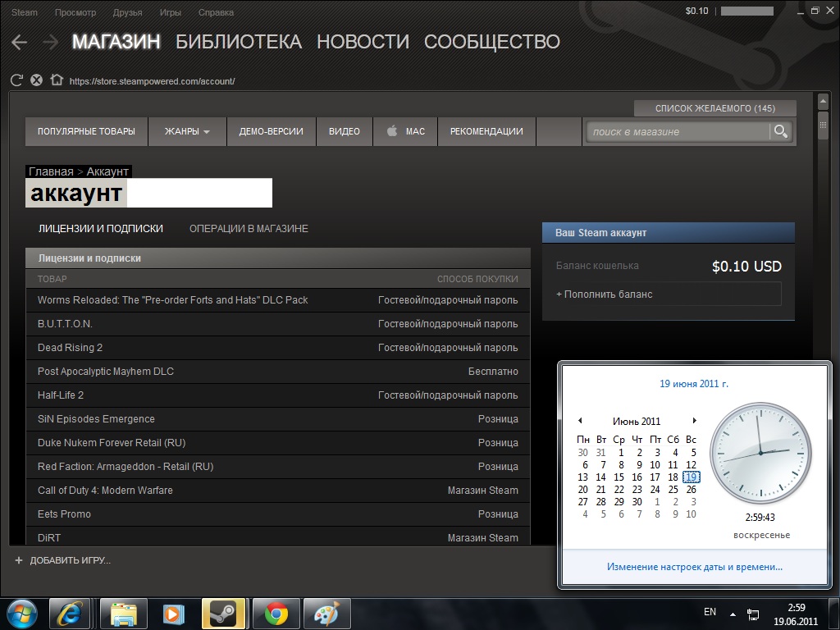
Task: Select day 19 in the calendar
Action: pyautogui.click(x=691, y=477)
